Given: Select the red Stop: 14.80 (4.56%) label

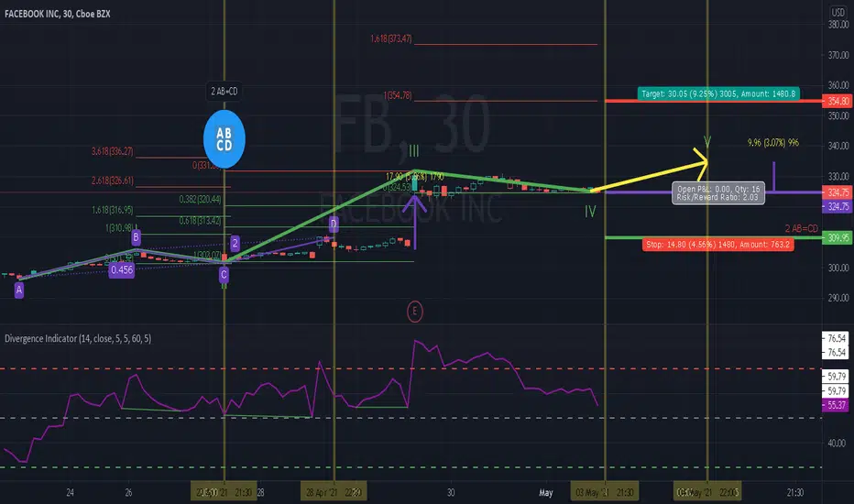Looking at the screenshot, I should [717, 245].
